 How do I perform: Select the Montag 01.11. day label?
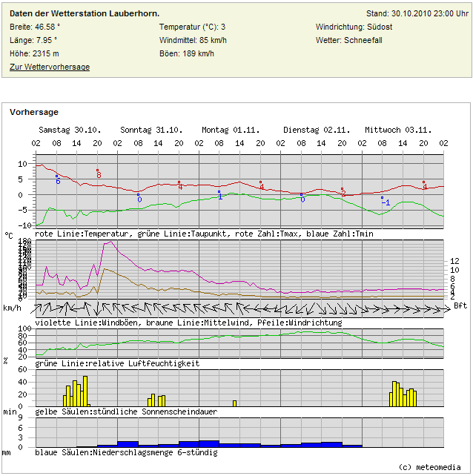tap(232, 130)
